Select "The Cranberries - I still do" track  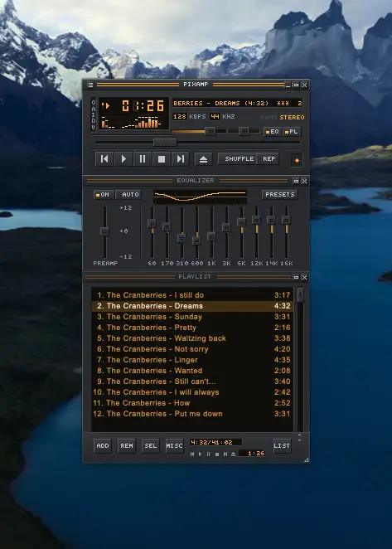[192, 295]
